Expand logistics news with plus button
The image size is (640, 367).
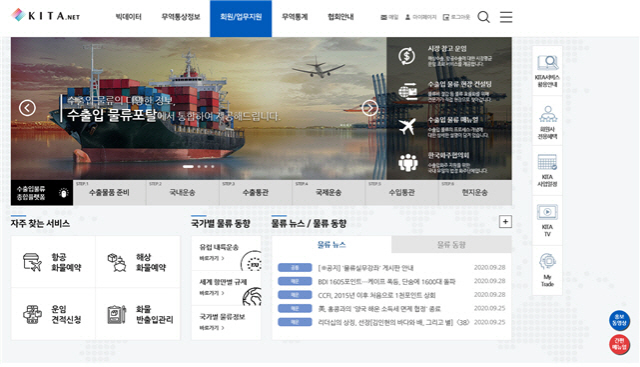tap(505, 222)
